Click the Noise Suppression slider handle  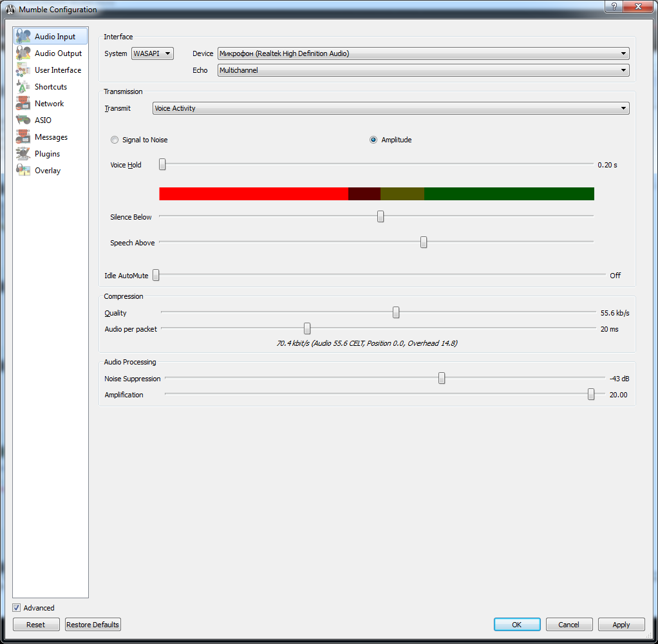pos(442,378)
